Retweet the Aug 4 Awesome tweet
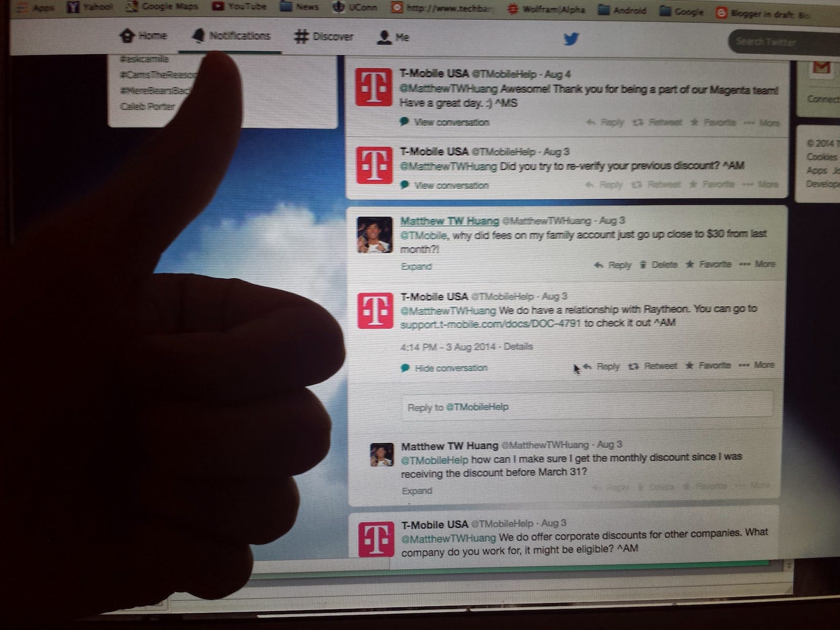Viewport: 840px width, 630px height. tap(657, 122)
